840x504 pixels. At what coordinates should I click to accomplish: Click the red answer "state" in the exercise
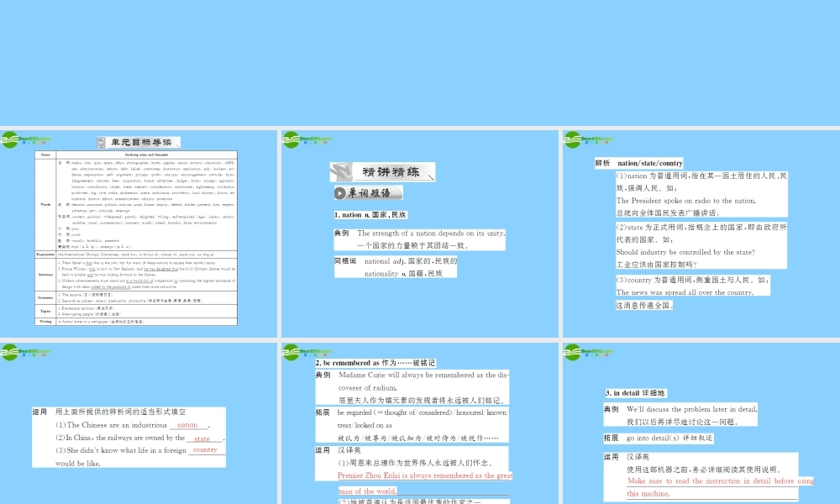202,438
